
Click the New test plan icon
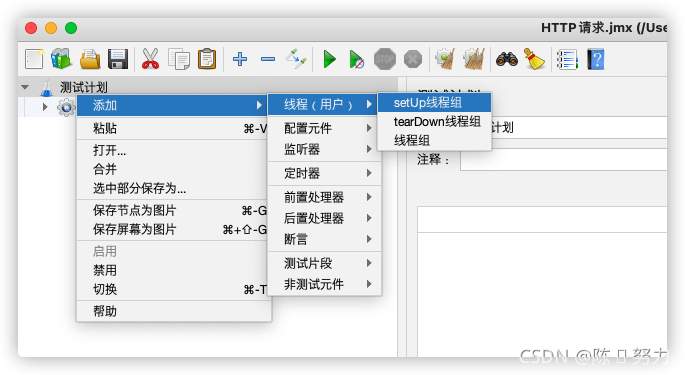(x=34, y=59)
